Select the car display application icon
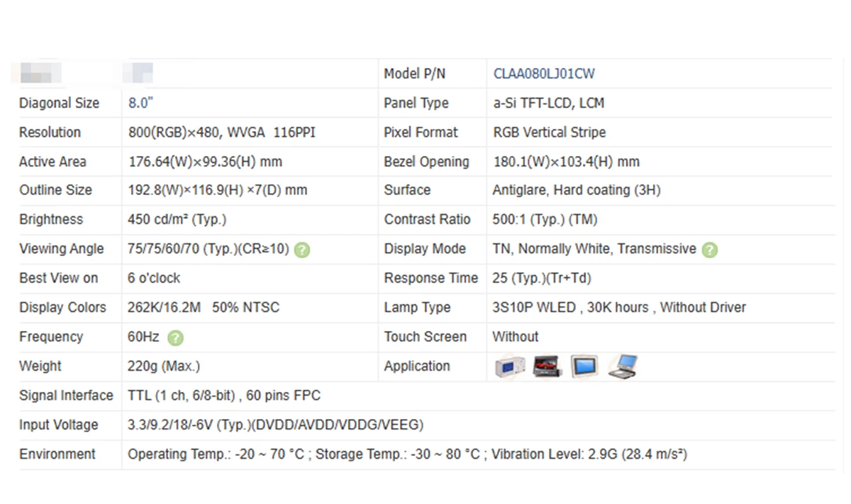 click(547, 366)
